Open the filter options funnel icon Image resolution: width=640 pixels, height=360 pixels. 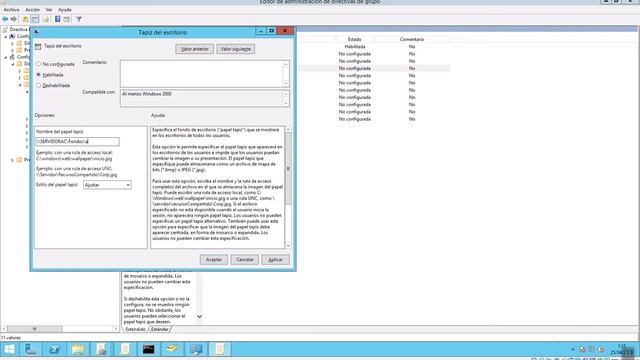tap(79, 19)
